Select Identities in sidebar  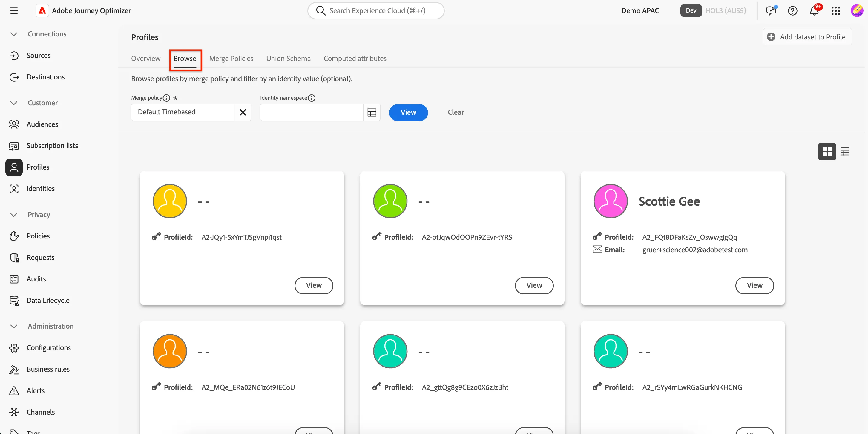pos(40,189)
